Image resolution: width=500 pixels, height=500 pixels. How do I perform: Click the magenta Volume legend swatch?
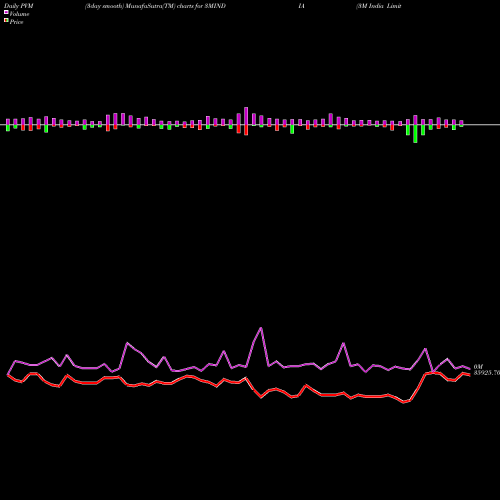(x=6, y=12)
